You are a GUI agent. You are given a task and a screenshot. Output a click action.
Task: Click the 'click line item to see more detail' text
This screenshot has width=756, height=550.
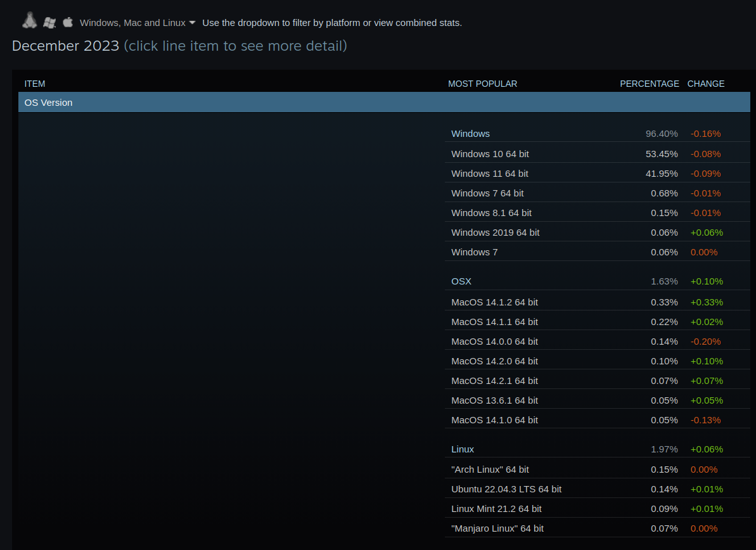235,46
